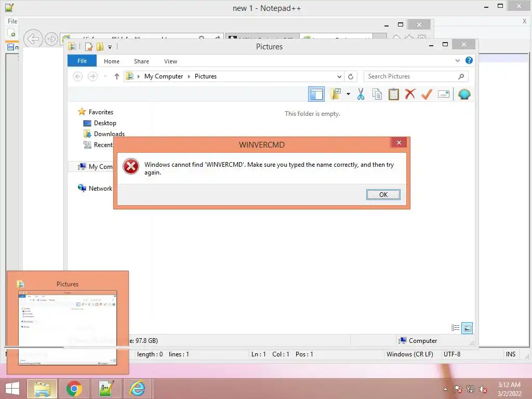
Task: Switch to the Home ribbon tab
Action: pos(112,61)
